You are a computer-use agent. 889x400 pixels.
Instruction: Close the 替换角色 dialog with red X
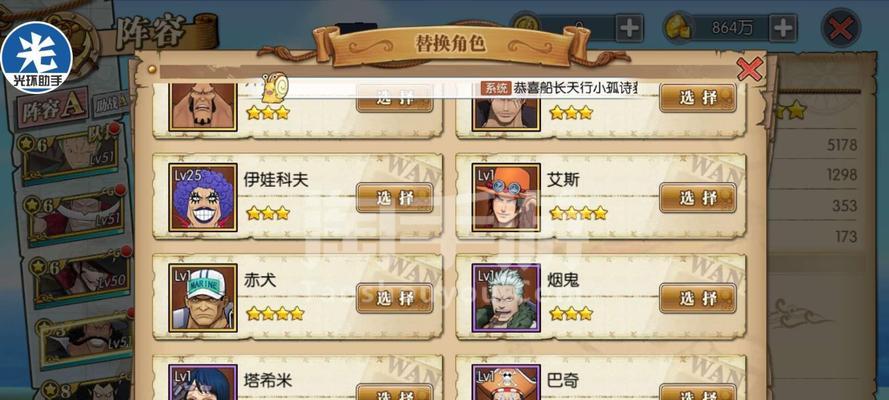(x=750, y=69)
